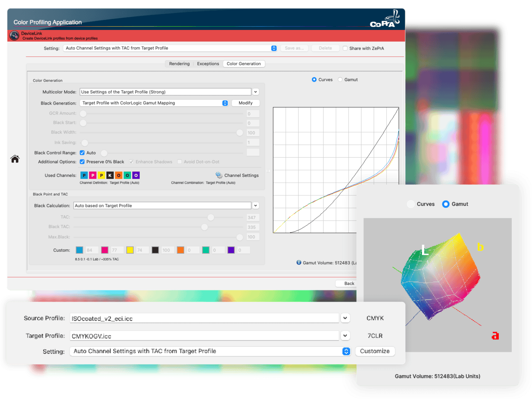Expand the Source Profile dropdown arrow
The image size is (532, 399).
pyautogui.click(x=345, y=318)
